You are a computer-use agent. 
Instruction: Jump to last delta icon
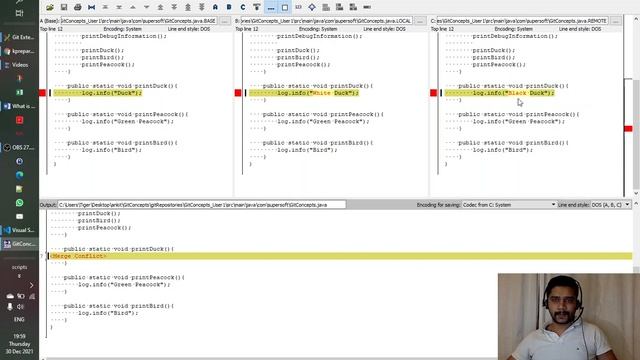pos(119,7)
